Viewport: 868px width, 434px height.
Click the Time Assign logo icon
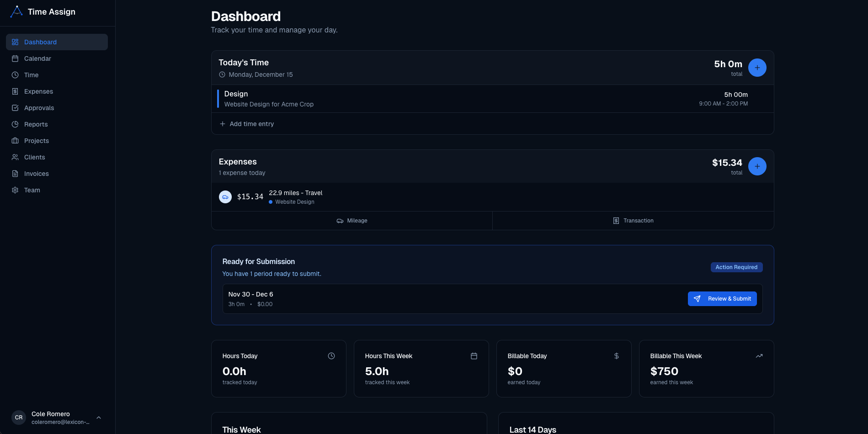(x=16, y=11)
